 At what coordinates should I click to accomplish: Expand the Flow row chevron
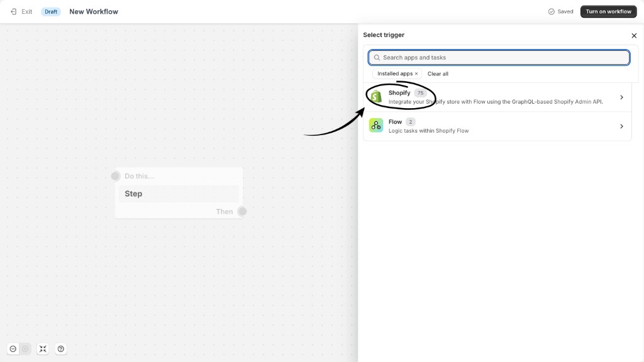621,126
